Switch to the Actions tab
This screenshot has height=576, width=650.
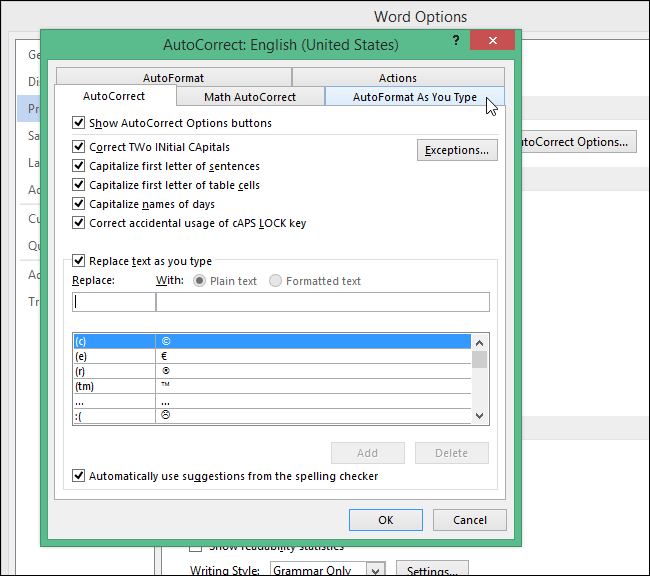pyautogui.click(x=398, y=78)
